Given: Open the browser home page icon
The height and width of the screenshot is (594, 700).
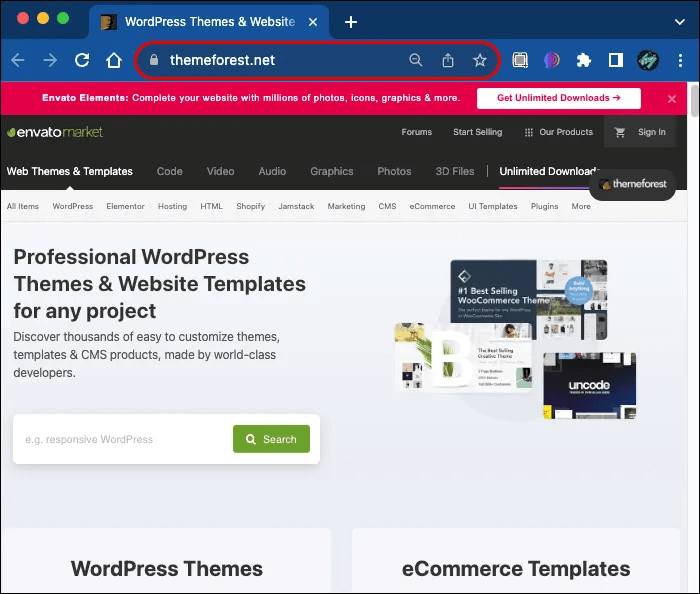Looking at the screenshot, I should (x=114, y=60).
